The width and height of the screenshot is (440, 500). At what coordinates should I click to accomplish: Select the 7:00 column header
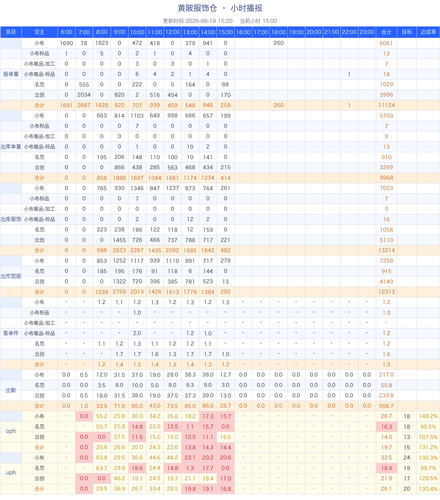coord(84,32)
